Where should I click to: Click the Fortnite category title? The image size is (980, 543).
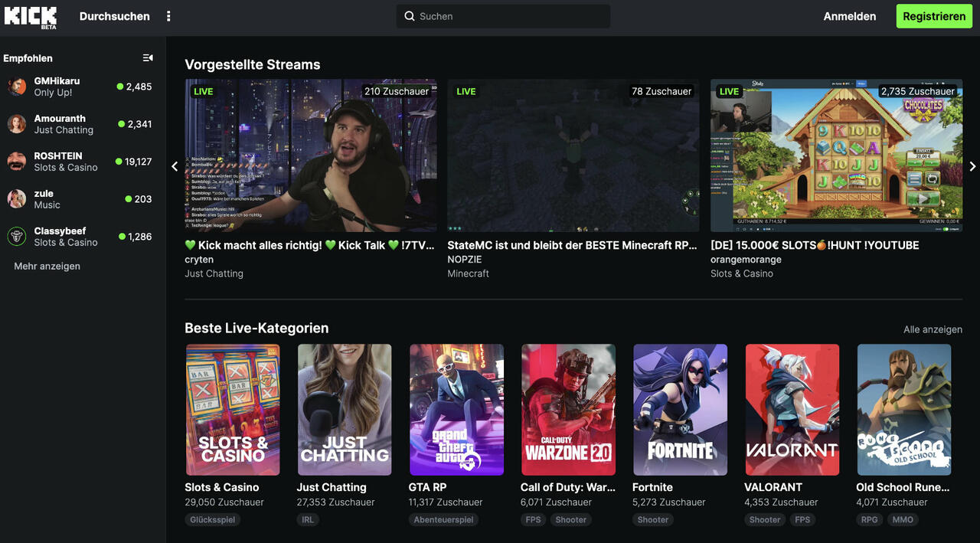(x=652, y=487)
